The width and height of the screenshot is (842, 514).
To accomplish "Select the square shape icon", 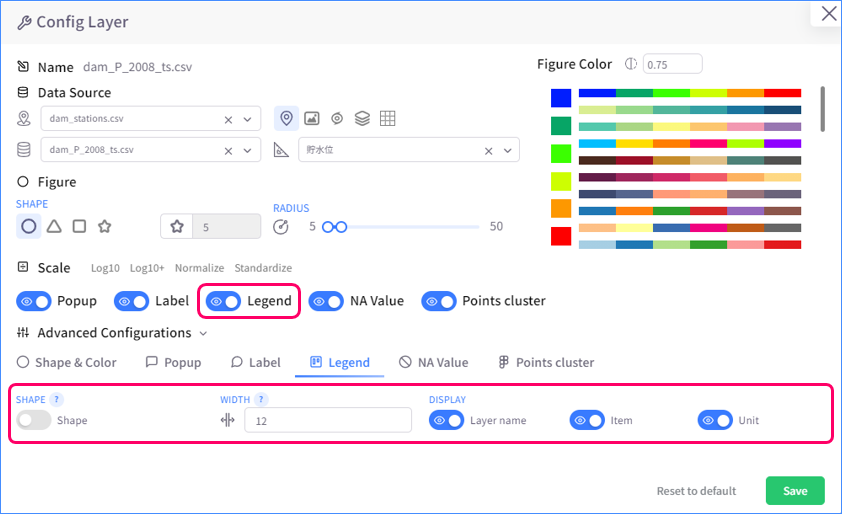I will point(79,227).
